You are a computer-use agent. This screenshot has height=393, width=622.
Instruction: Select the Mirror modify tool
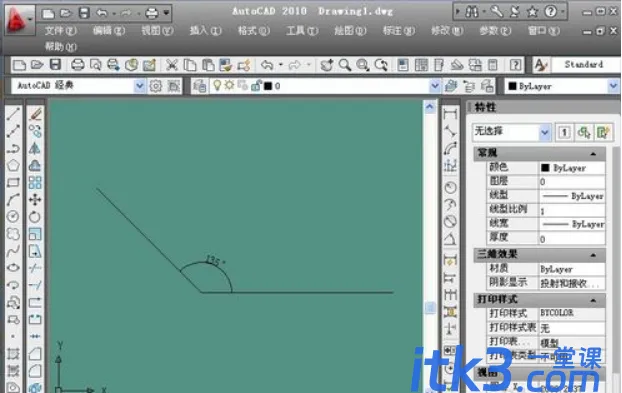[x=35, y=149]
